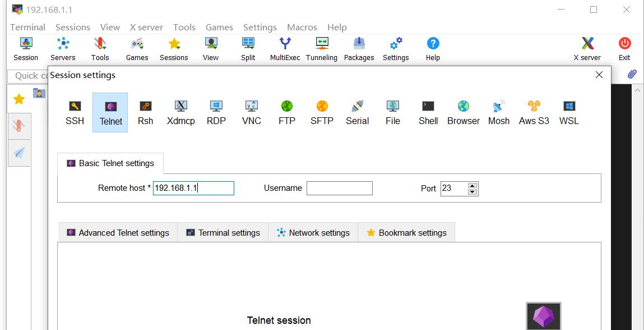The width and height of the screenshot is (644, 330).
Task: Select the File session type
Action: (393, 113)
